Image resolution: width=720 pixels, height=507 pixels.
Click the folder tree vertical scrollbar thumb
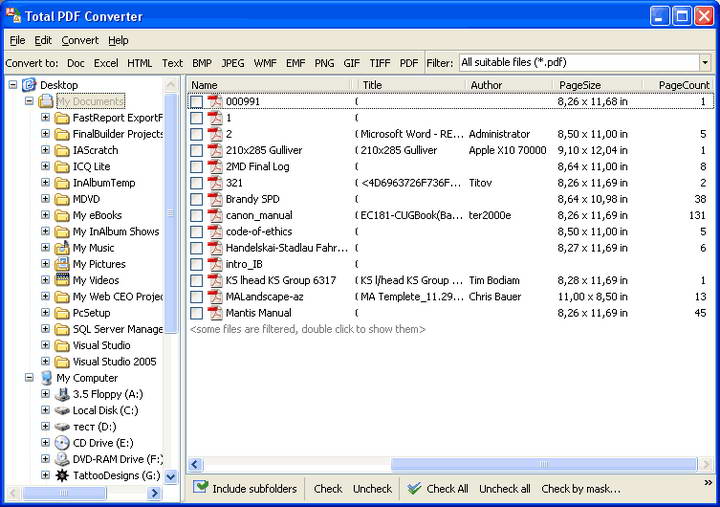click(170, 213)
